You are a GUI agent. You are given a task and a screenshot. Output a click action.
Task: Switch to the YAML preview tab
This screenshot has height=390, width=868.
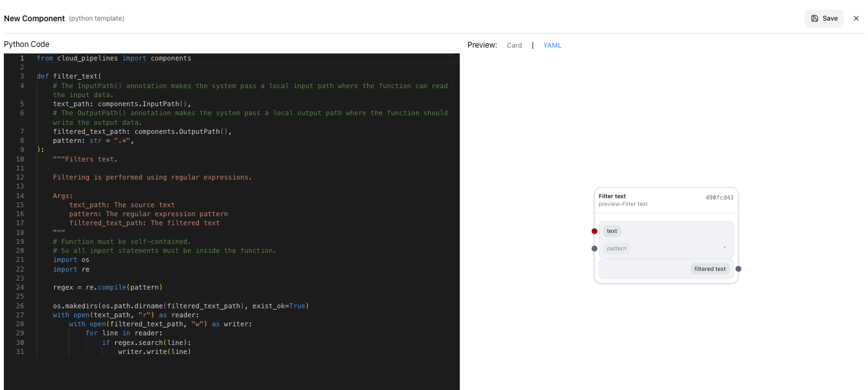tap(552, 45)
